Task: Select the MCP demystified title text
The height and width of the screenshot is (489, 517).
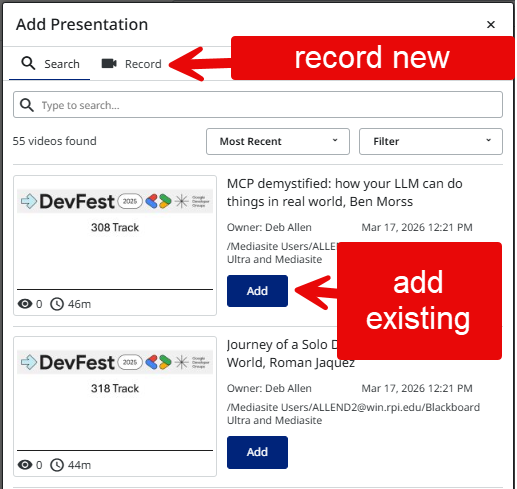Action: 345,193
